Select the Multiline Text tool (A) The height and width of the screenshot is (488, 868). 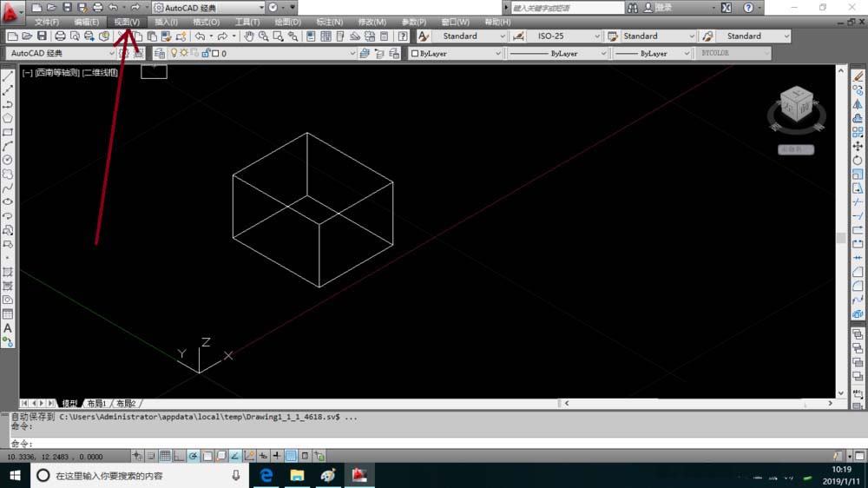(x=8, y=328)
